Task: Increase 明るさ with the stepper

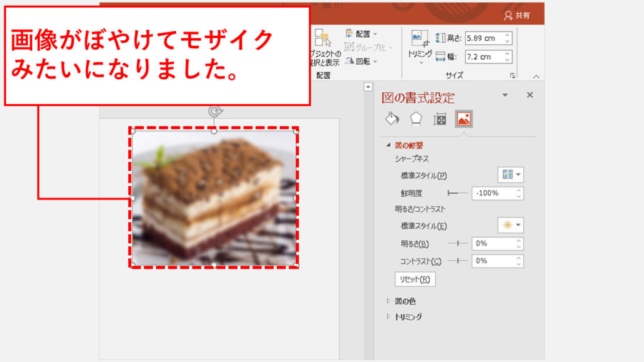Action: point(519,241)
